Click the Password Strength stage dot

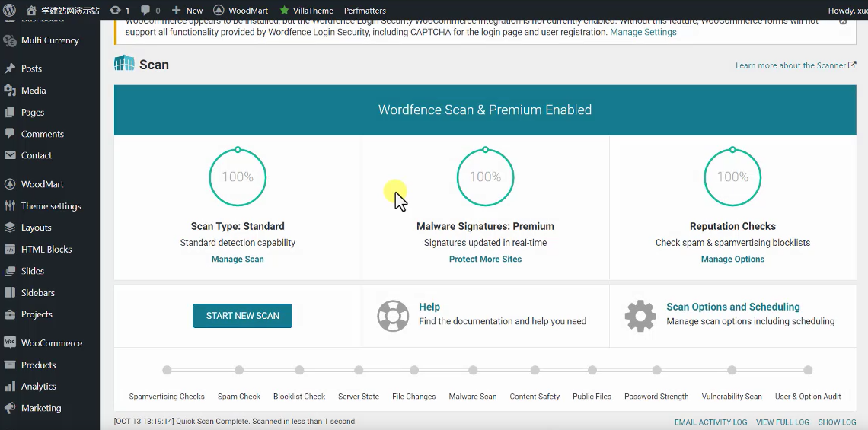pos(656,370)
